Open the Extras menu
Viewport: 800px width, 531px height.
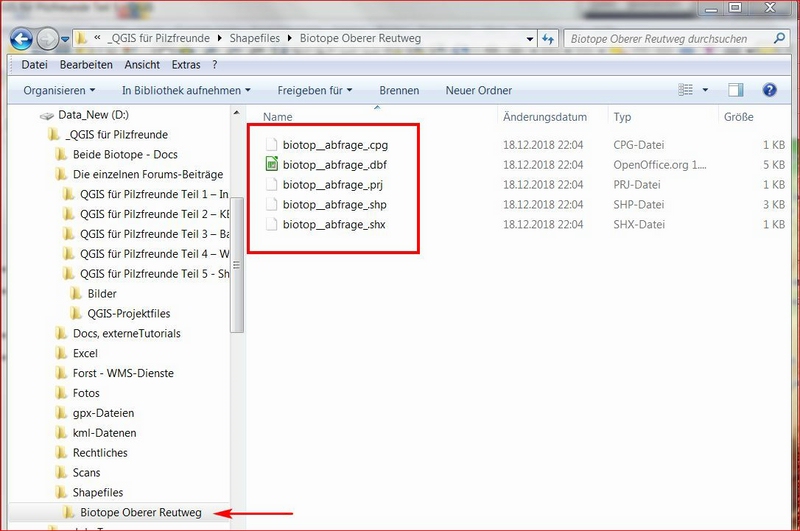pos(186,65)
